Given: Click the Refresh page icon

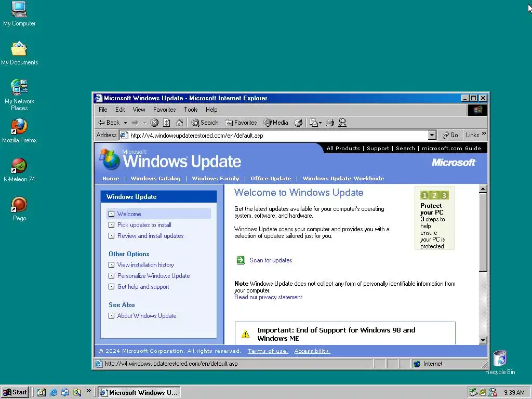Looking at the screenshot, I should [x=167, y=123].
